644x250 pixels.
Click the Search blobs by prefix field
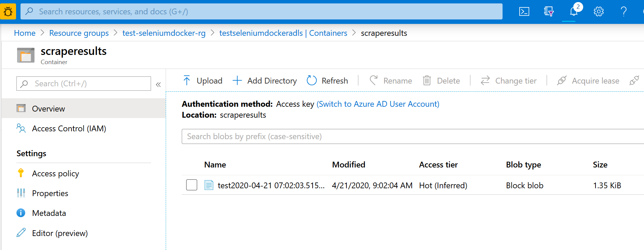coord(410,136)
